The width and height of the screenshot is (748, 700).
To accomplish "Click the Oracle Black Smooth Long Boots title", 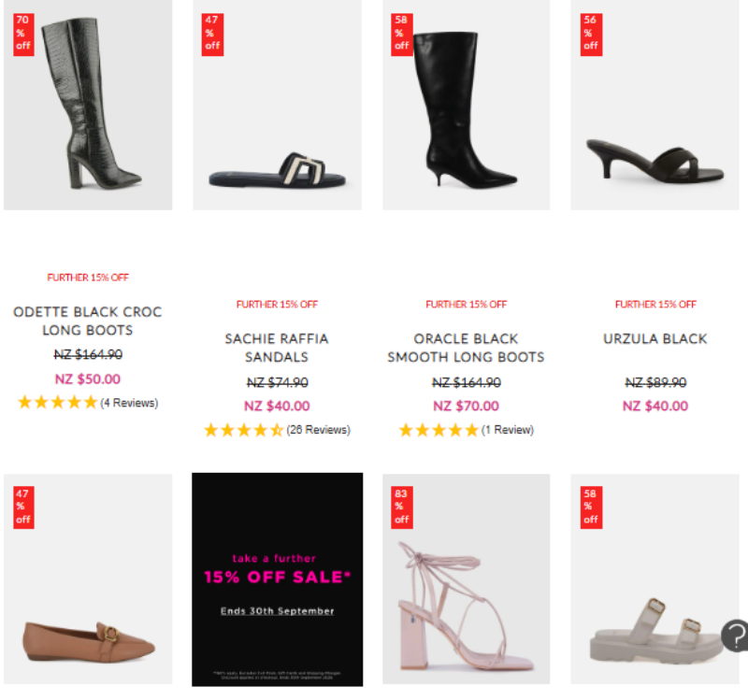I will (x=466, y=348).
